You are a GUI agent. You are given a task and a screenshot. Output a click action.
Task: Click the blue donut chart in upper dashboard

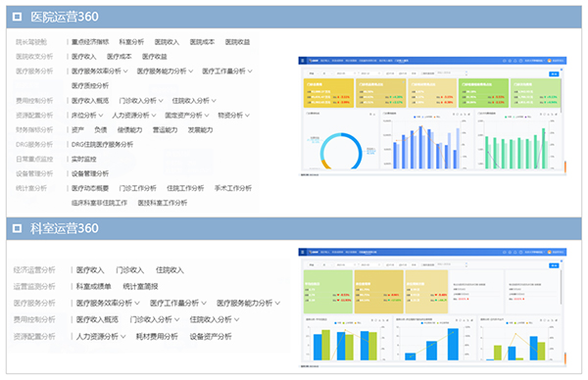point(341,151)
